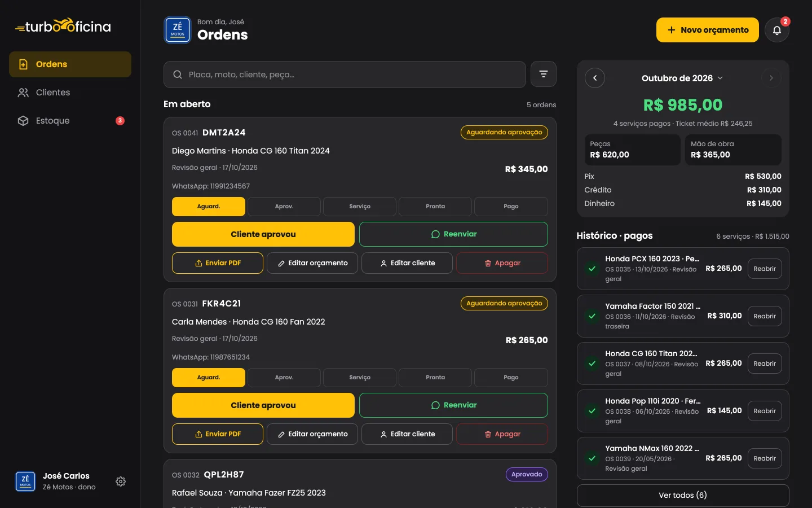Click the Mão de obra R$ 365,00 card
812x508 pixels.
[x=733, y=150]
